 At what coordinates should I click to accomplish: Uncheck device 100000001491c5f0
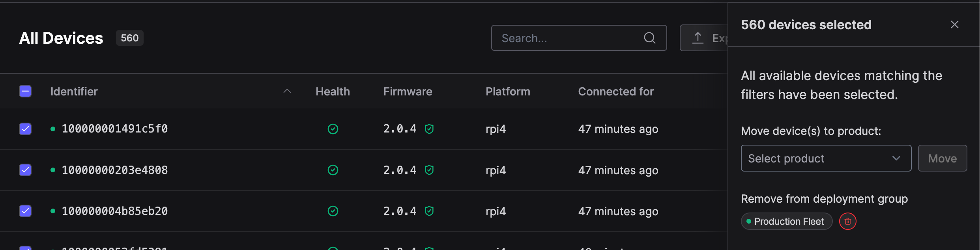coord(25,129)
